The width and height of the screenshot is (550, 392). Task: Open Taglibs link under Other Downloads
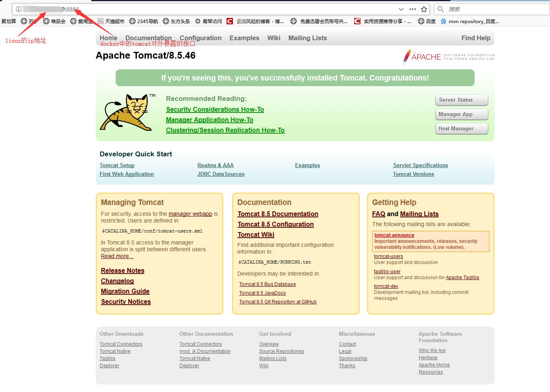(x=108, y=359)
